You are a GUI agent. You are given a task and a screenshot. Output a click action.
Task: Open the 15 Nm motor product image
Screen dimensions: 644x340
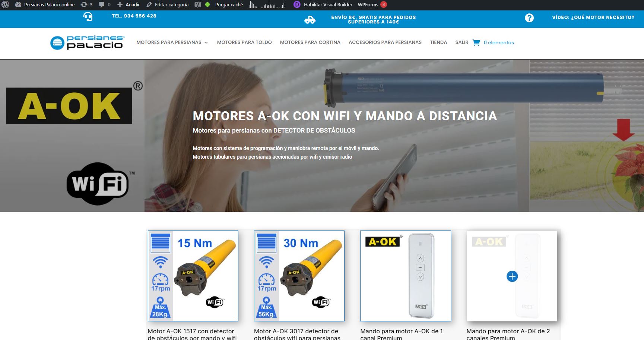tap(193, 276)
